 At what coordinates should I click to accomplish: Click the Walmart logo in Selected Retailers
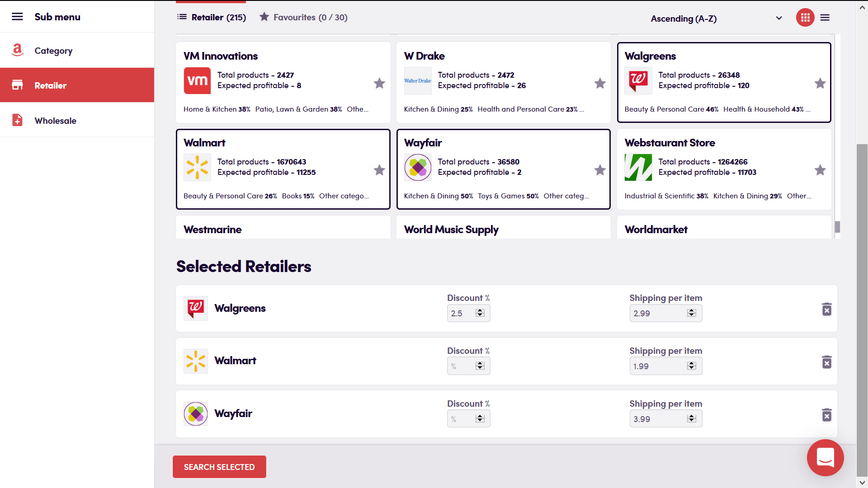click(196, 361)
